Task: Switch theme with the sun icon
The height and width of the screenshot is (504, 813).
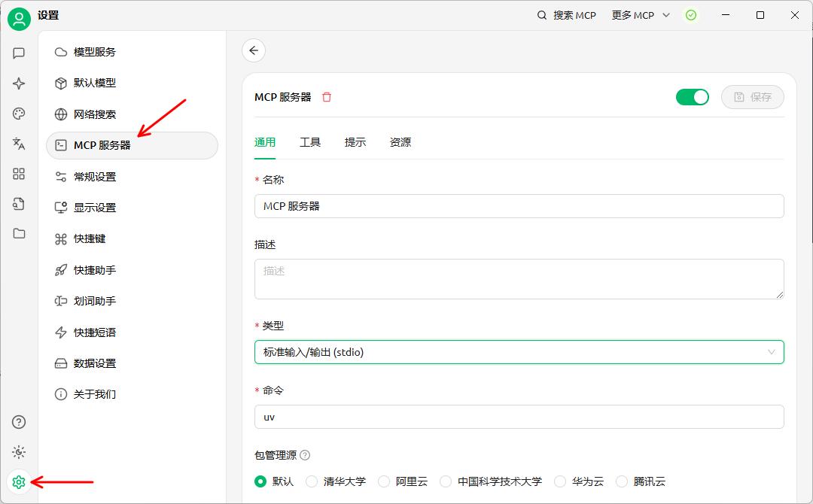Action: point(19,452)
